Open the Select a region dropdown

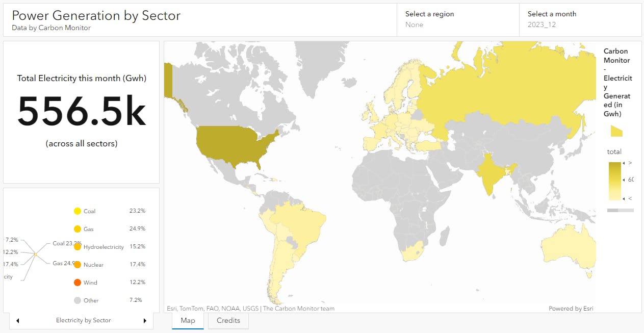(x=457, y=20)
